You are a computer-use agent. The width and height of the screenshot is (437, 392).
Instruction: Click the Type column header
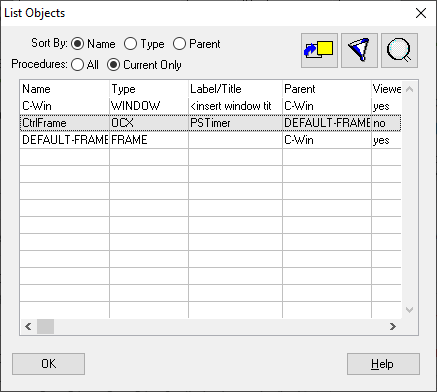(x=149, y=89)
